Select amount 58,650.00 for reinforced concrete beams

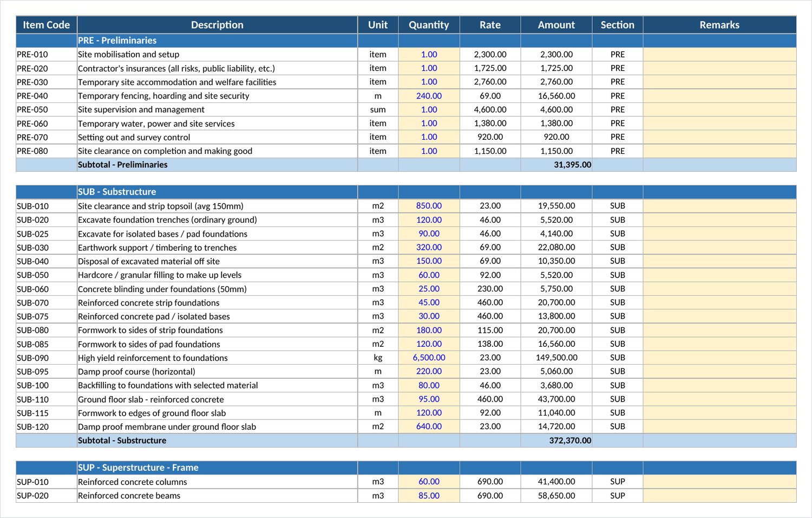(x=556, y=496)
